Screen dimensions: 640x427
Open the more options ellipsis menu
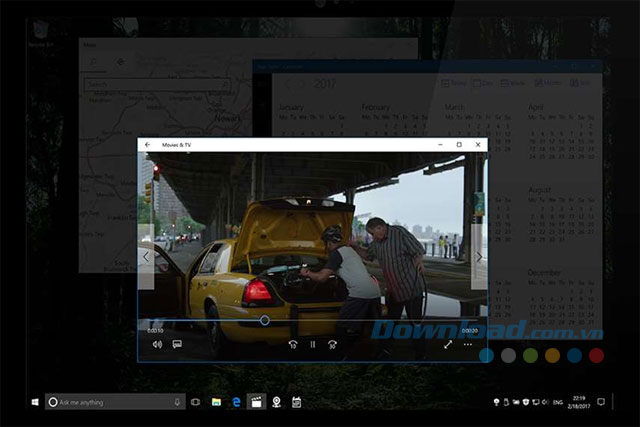click(468, 345)
